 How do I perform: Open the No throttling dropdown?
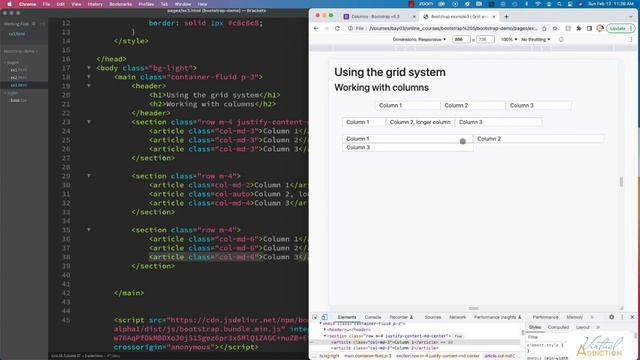(536, 40)
